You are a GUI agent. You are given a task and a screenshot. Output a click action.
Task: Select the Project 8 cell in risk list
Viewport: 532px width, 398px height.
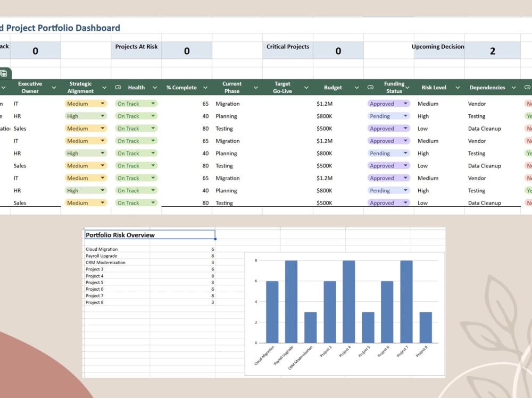click(x=117, y=302)
